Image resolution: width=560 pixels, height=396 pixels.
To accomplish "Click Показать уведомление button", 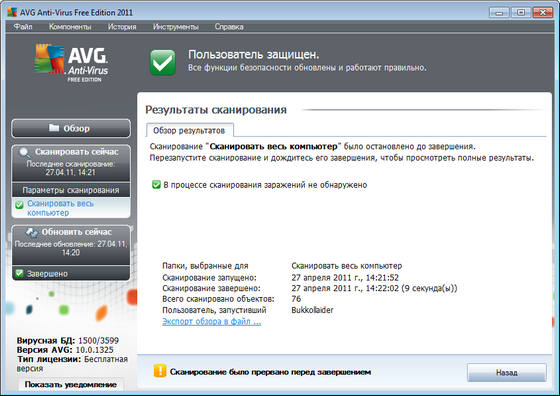I will (71, 385).
